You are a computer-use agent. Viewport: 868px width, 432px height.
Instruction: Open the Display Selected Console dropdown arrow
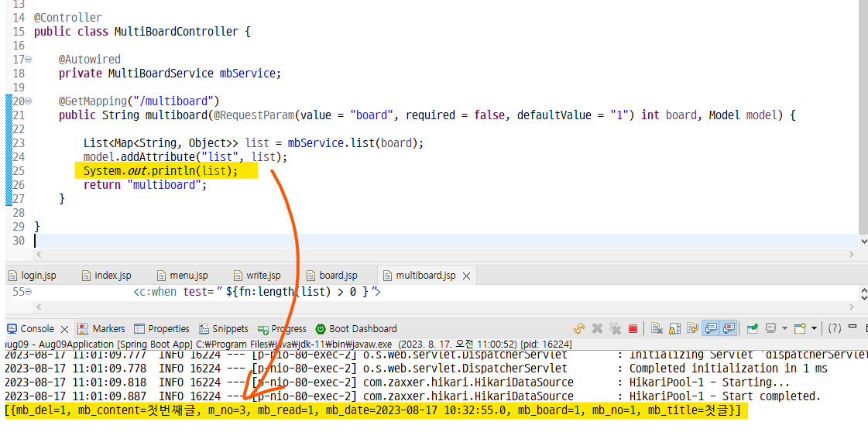[784, 328]
